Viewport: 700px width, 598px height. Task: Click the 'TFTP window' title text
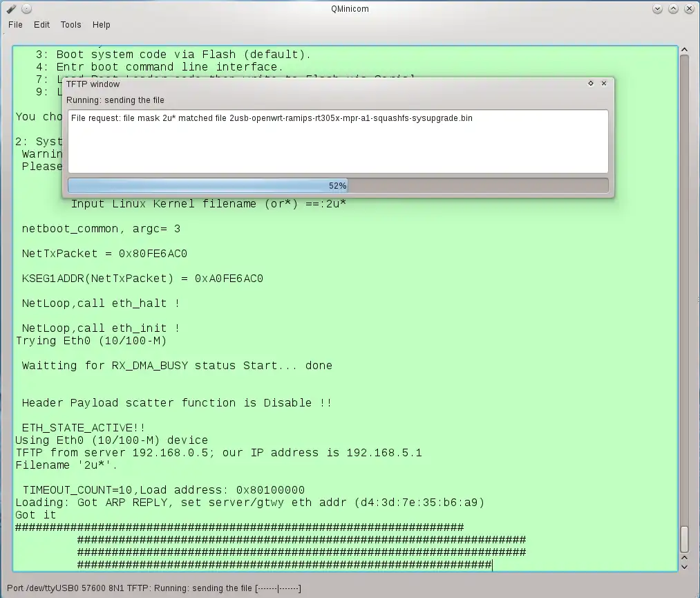coord(93,84)
